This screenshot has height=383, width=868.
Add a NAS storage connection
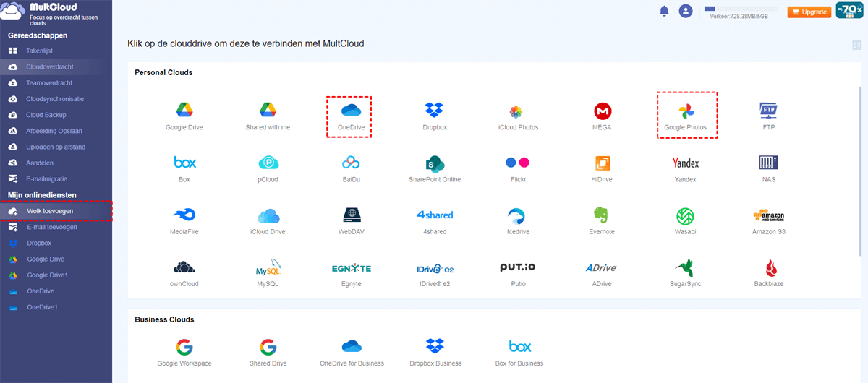[768, 162]
